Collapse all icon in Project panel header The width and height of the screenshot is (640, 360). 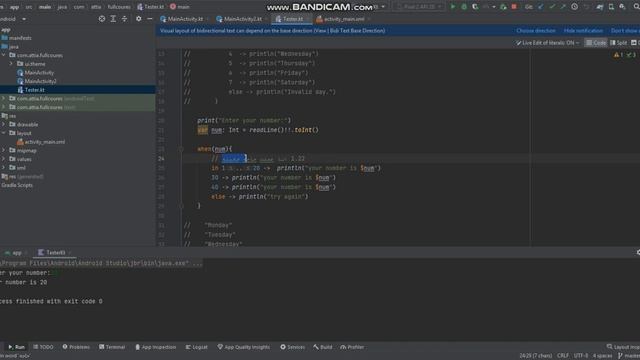click(x=124, y=19)
